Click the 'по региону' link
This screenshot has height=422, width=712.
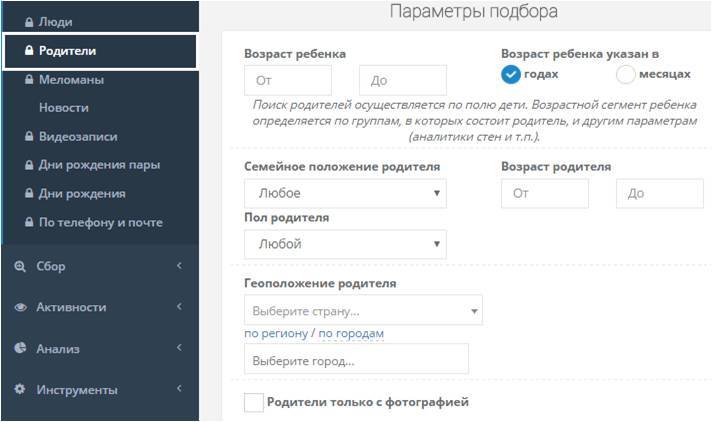click(276, 333)
